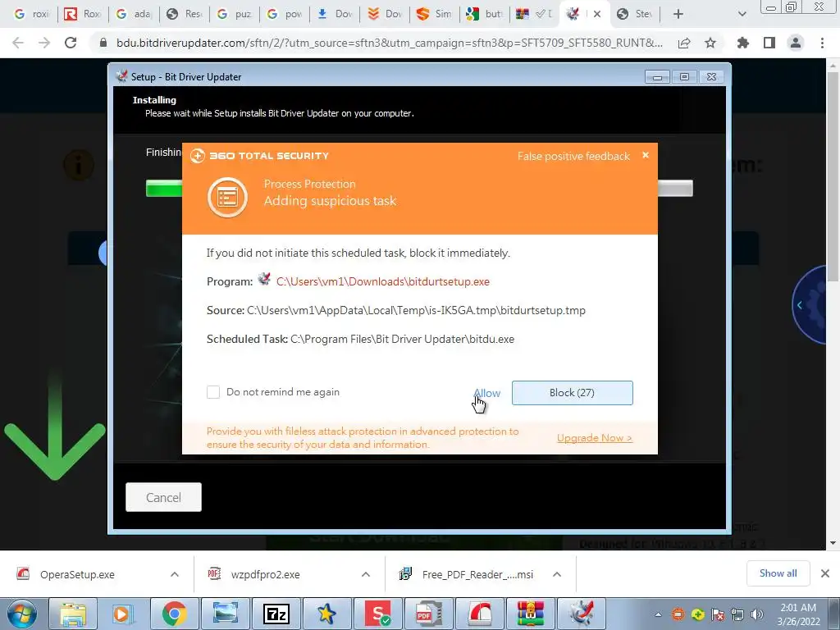Open the Windows Start menu
Image resolution: width=840 pixels, height=630 pixels.
[21, 614]
